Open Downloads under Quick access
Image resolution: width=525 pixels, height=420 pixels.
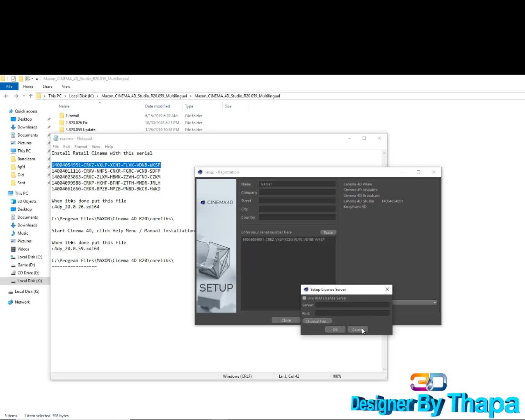pyautogui.click(x=27, y=127)
